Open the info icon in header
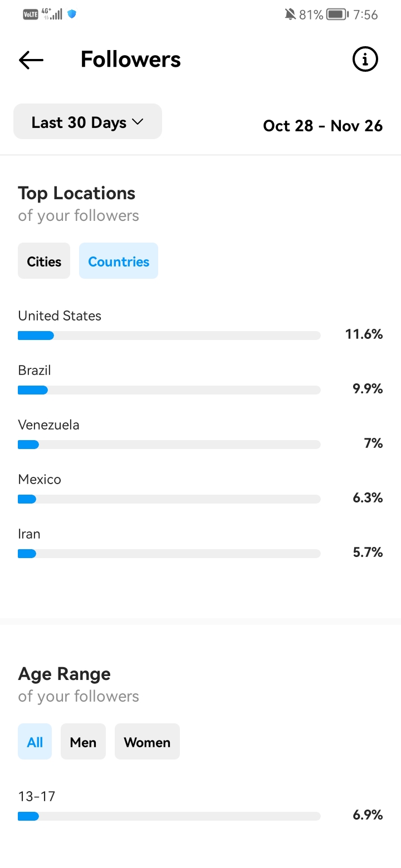 pyautogui.click(x=365, y=60)
